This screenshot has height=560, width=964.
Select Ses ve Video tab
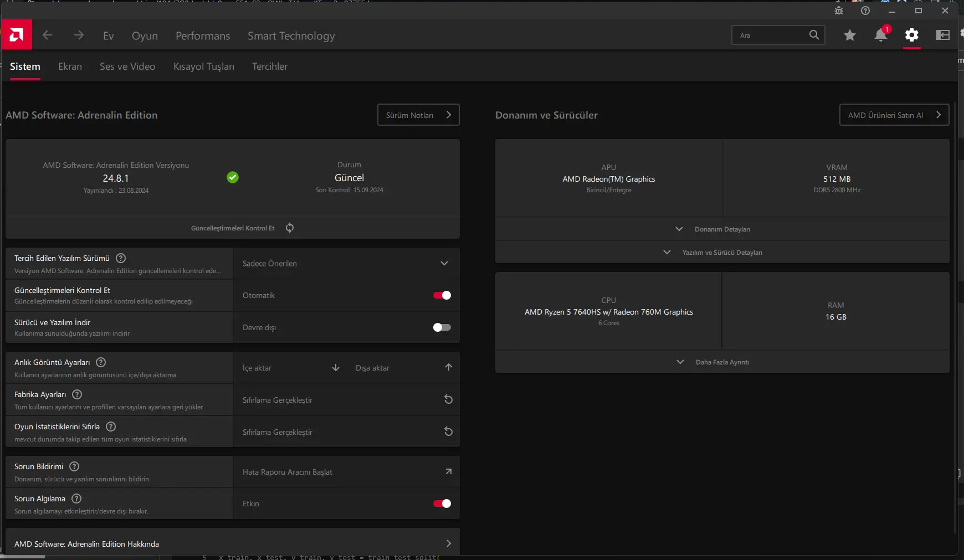click(127, 66)
